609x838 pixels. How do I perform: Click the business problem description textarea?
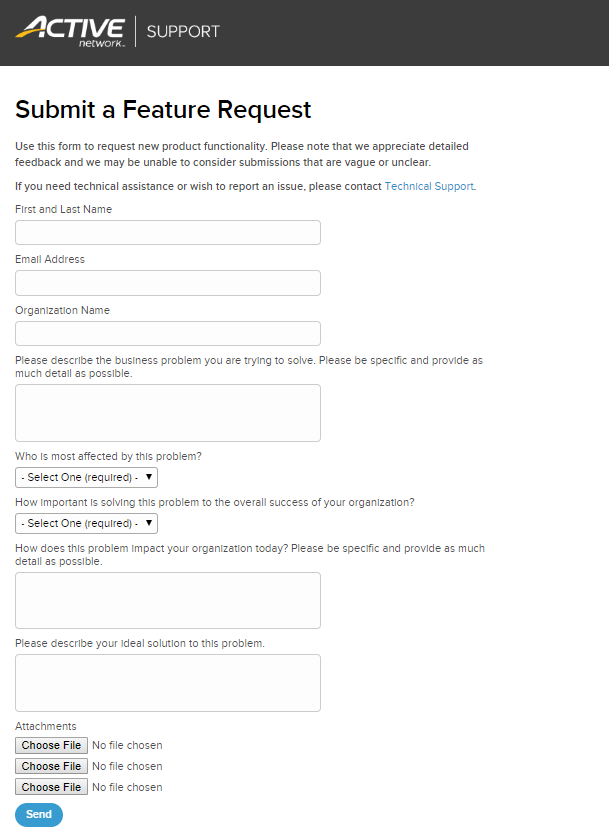168,413
